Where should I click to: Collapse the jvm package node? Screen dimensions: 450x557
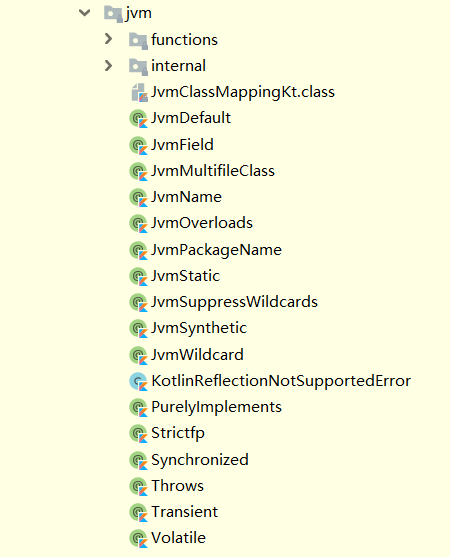(85, 13)
